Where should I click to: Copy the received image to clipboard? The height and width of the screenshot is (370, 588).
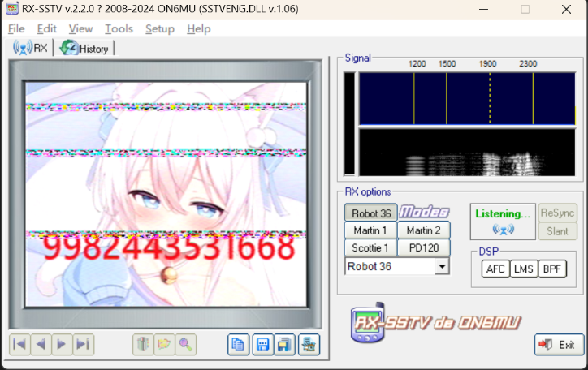(x=238, y=344)
